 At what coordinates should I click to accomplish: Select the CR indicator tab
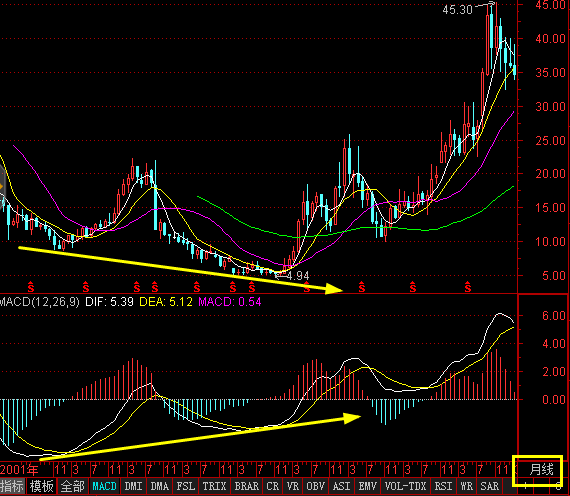tap(273, 486)
